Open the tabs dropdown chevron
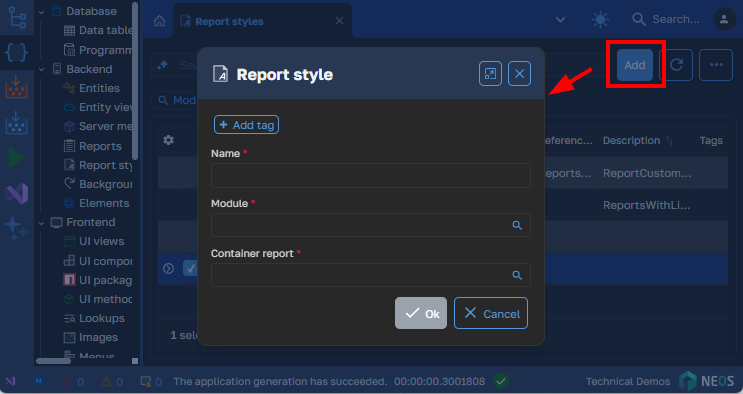The image size is (743, 394). click(560, 20)
